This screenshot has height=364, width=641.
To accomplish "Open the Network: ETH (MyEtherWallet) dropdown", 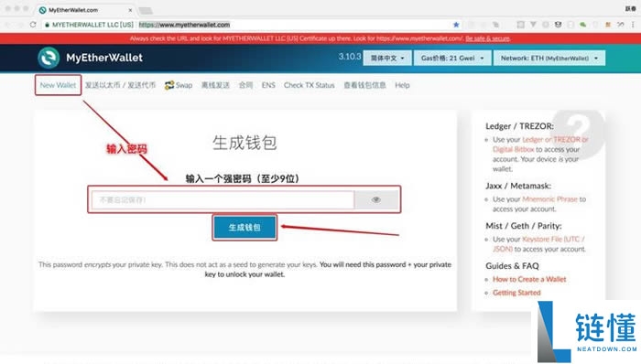I will 549,58.
